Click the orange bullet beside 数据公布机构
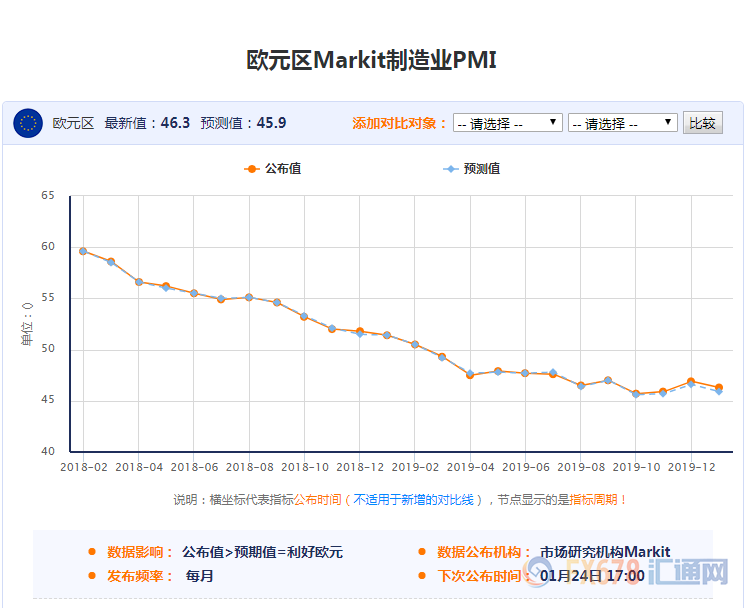 [x=422, y=552]
